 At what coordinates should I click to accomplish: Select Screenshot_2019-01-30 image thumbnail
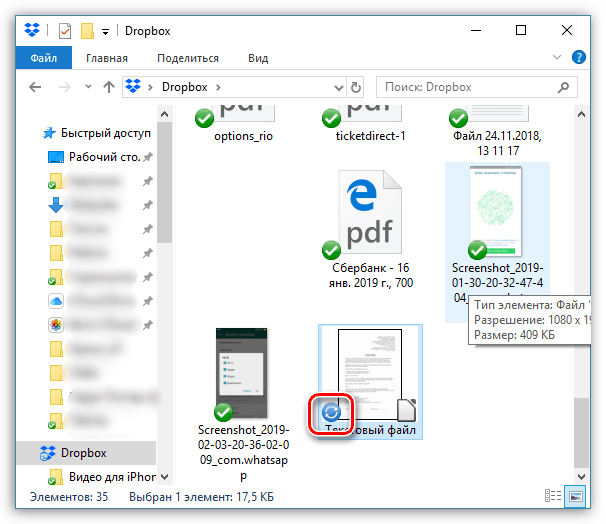pyautogui.click(x=495, y=211)
